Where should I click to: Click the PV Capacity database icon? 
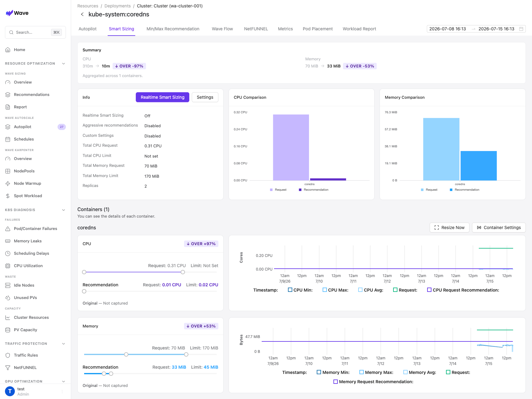tap(8, 330)
